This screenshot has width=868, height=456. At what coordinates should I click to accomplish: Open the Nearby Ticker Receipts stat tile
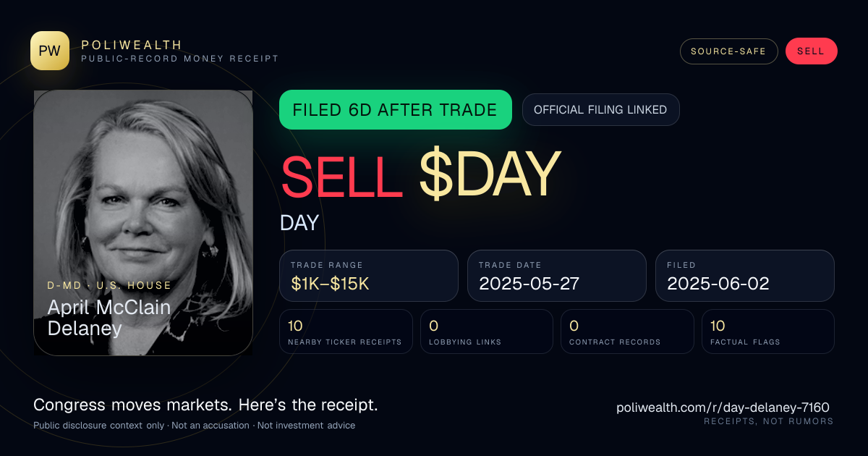point(346,332)
